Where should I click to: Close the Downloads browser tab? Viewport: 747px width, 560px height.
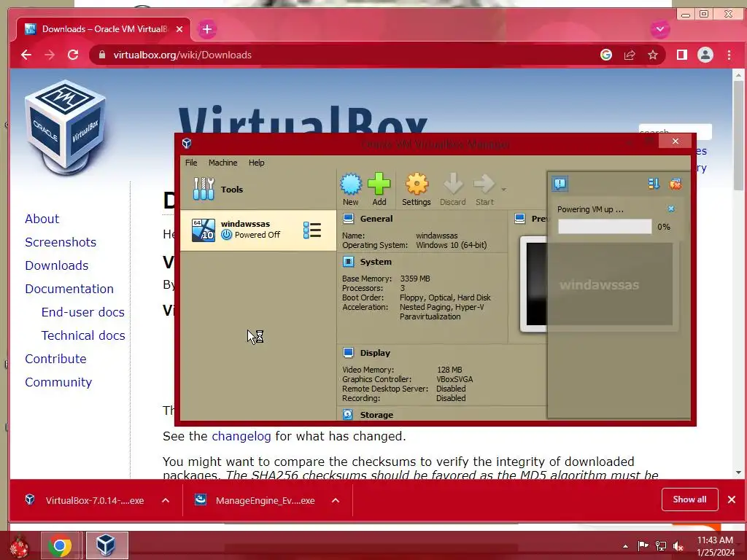click(179, 29)
